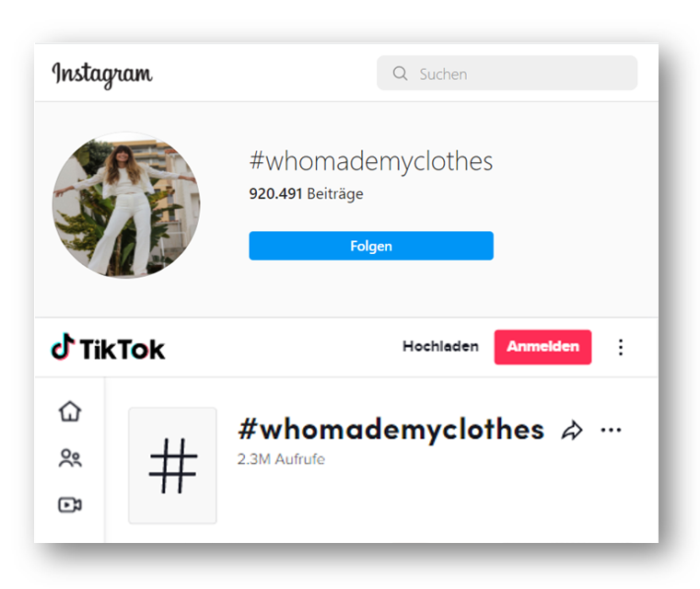This screenshot has height=589, width=700.
Task: Open the horizontal three-dot more options
Action: click(x=611, y=430)
